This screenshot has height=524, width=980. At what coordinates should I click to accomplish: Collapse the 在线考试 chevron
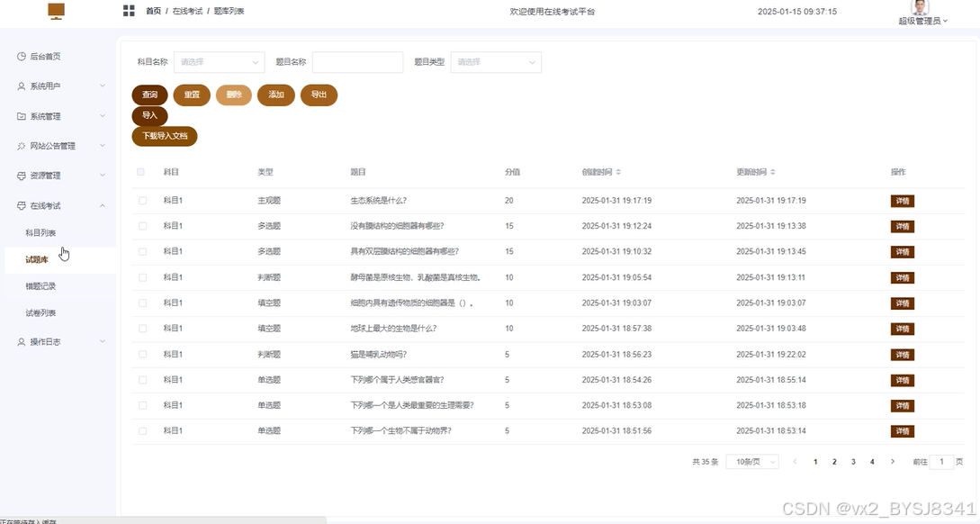coord(103,205)
